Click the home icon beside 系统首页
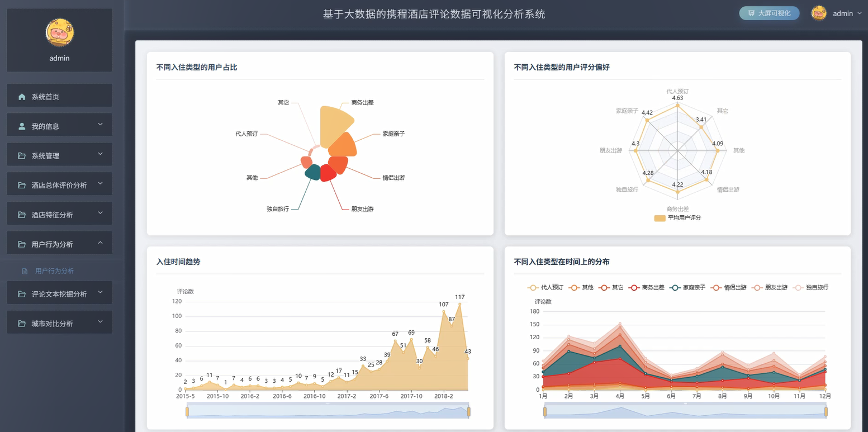 pos(22,97)
